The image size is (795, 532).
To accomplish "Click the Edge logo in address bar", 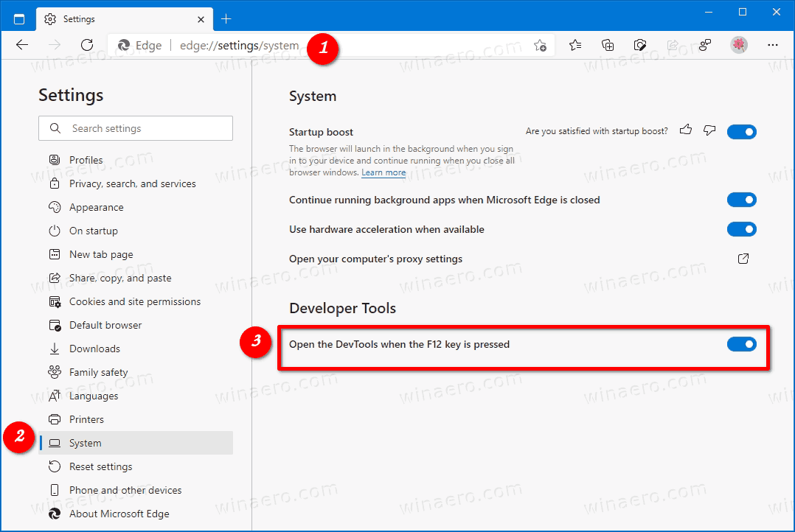I will click(x=124, y=46).
